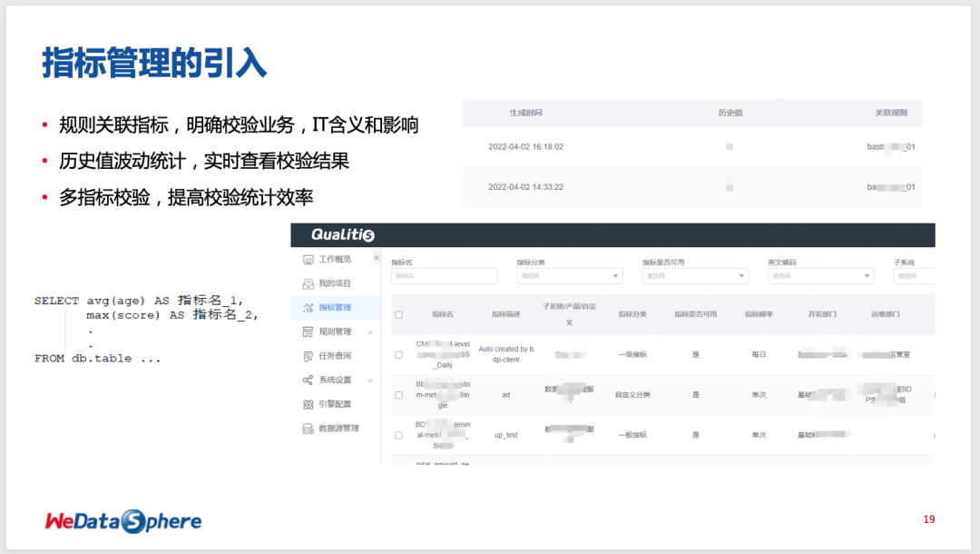980x554 pixels.
Task: Click the 关联规则 column header
Action: 891,114
